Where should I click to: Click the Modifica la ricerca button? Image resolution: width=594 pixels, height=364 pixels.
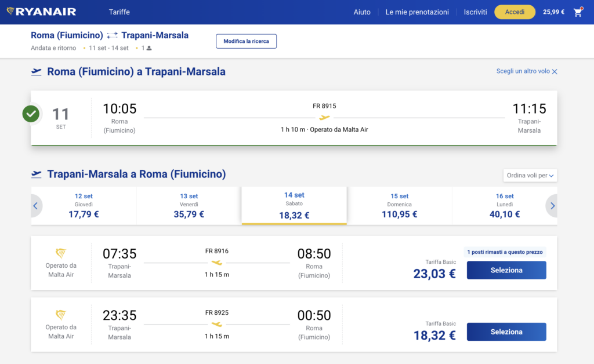tap(246, 41)
